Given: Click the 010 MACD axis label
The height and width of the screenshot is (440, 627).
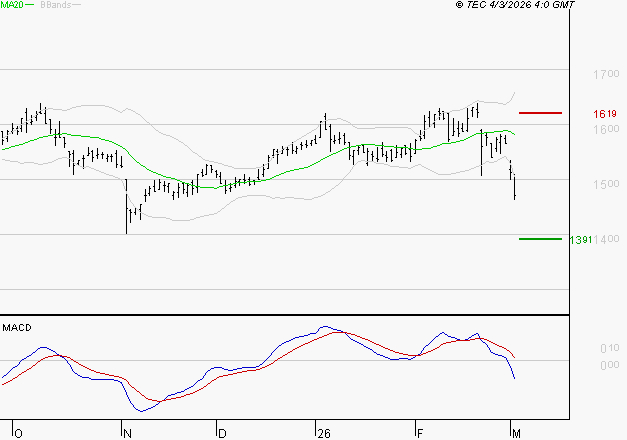Looking at the screenshot, I should (610, 348).
